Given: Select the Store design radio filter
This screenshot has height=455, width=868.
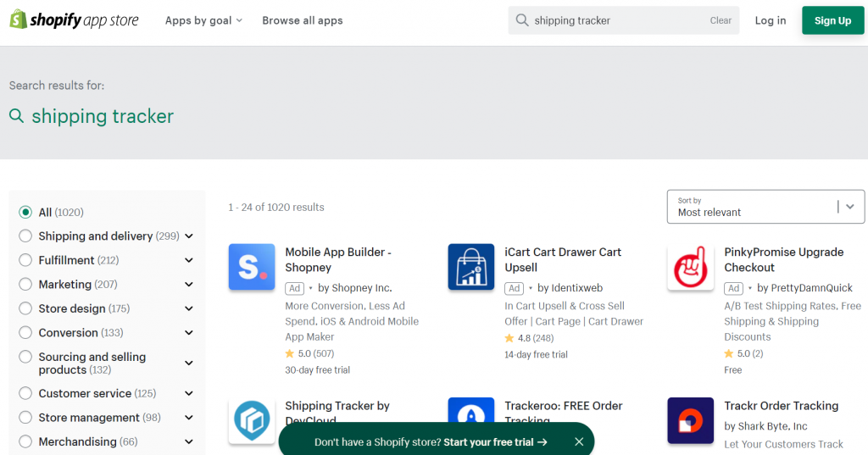Looking at the screenshot, I should click(x=25, y=308).
